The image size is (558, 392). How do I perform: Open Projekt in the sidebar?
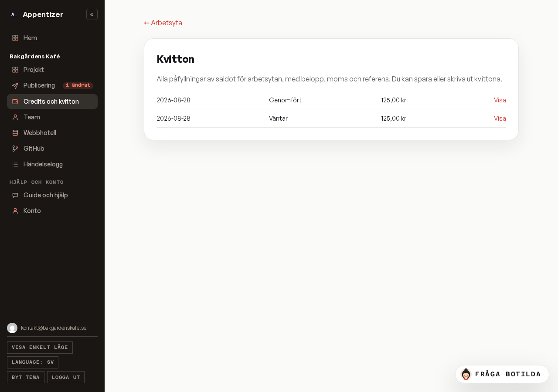coord(52,70)
